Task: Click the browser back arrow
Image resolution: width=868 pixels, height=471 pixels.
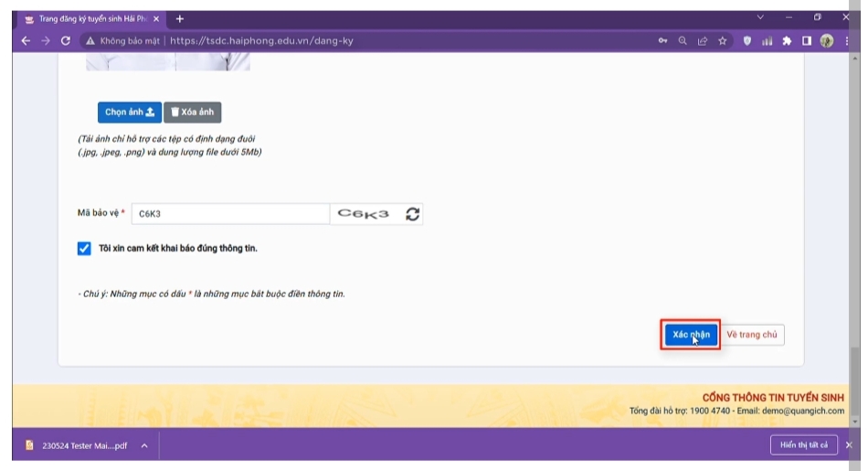Action: pyautogui.click(x=25, y=40)
